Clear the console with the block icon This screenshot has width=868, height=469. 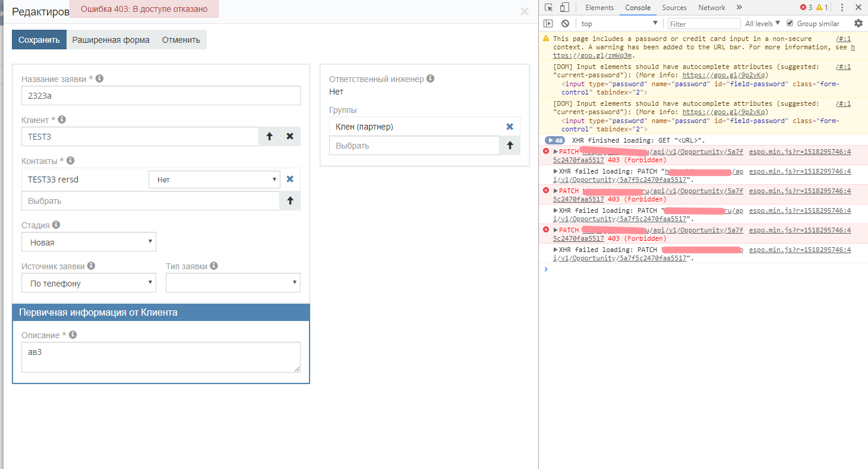565,24
